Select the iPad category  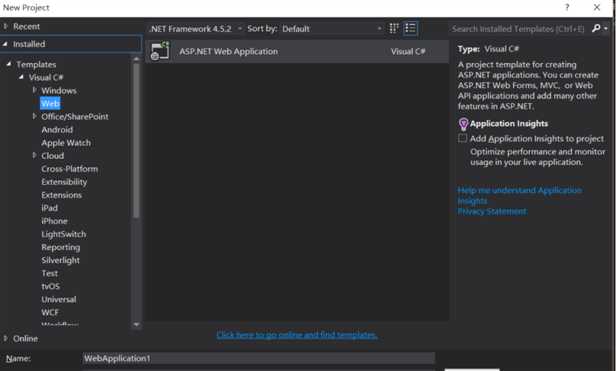[50, 208]
